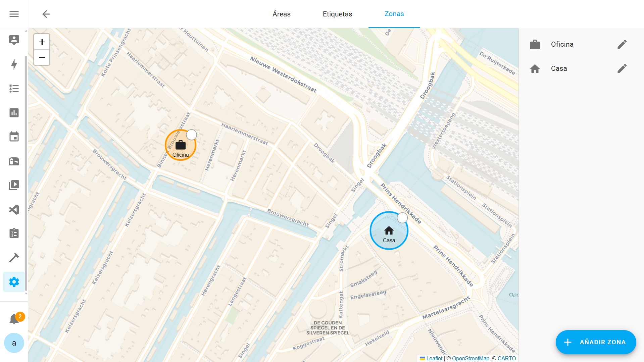Open the Calendar sidebar icon
Image resolution: width=644 pixels, height=362 pixels.
[x=14, y=137]
